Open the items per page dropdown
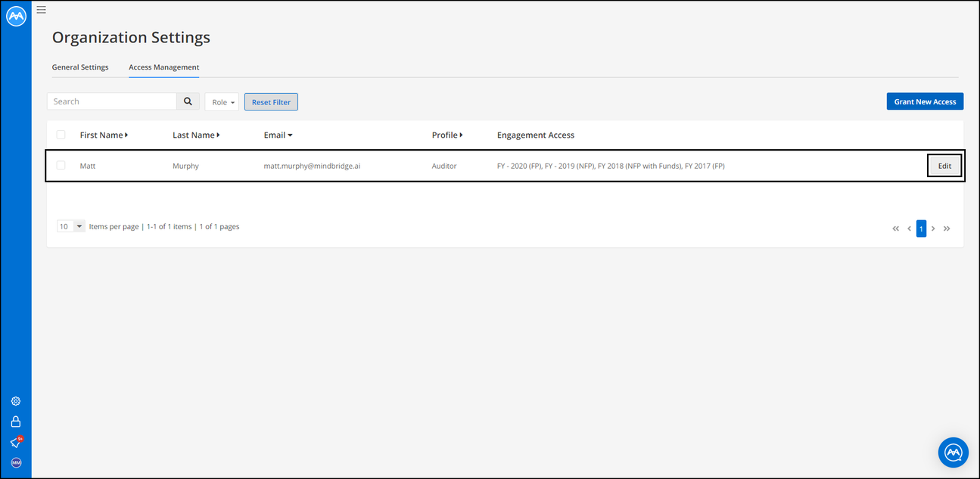 pos(71,226)
